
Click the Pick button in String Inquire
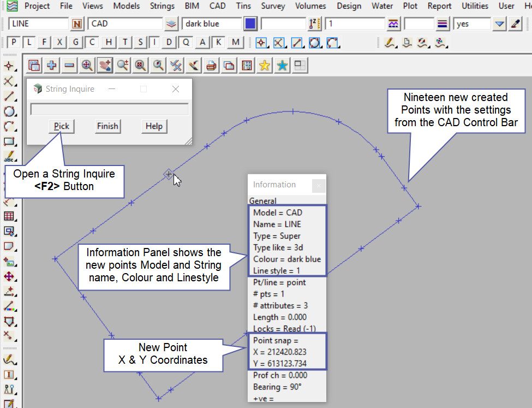click(62, 126)
